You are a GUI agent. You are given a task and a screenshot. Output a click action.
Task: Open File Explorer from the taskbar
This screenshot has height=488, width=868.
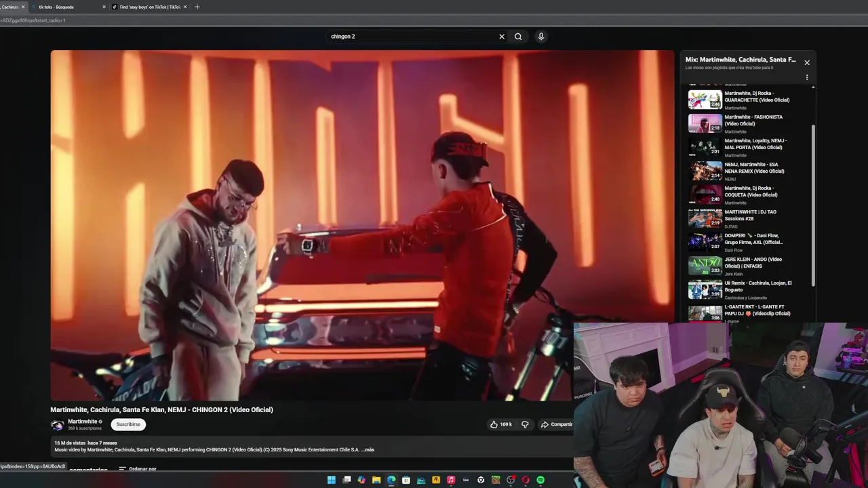376,480
